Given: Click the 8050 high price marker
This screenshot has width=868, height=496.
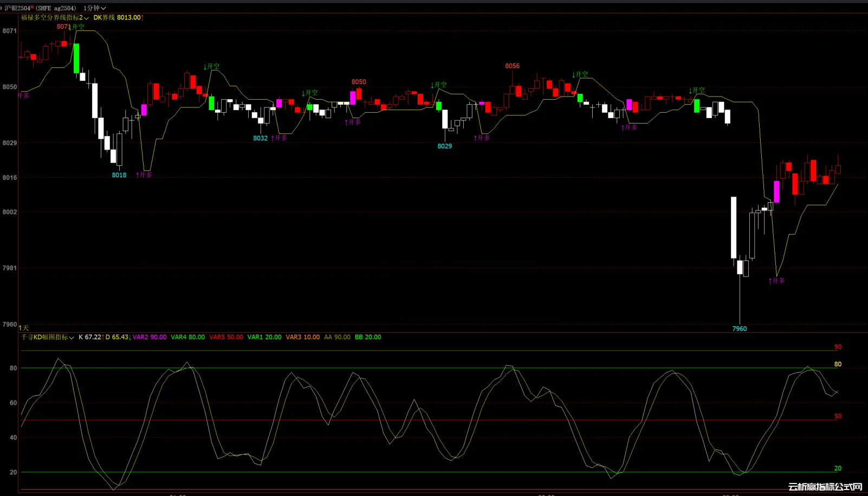Looking at the screenshot, I should pyautogui.click(x=359, y=82).
